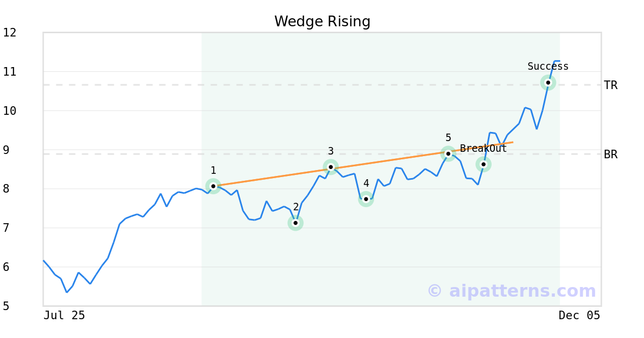
Task: Click the pattern point 2 marker
Action: click(x=295, y=223)
